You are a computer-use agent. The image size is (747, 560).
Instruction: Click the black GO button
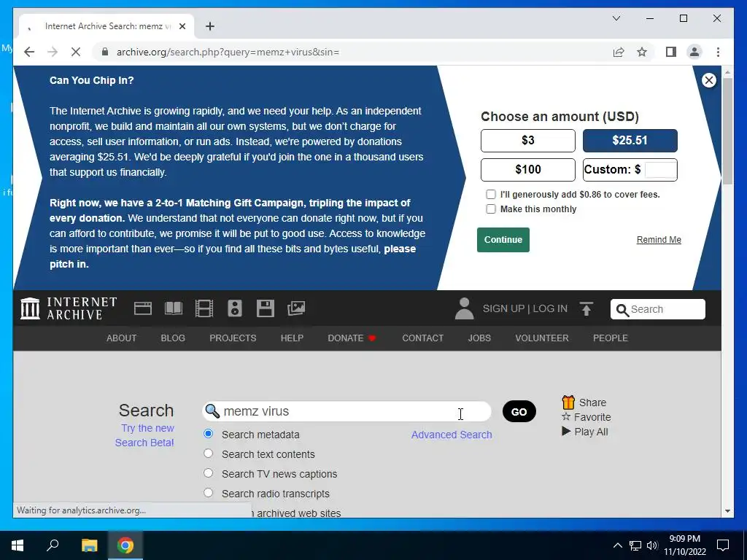point(519,412)
